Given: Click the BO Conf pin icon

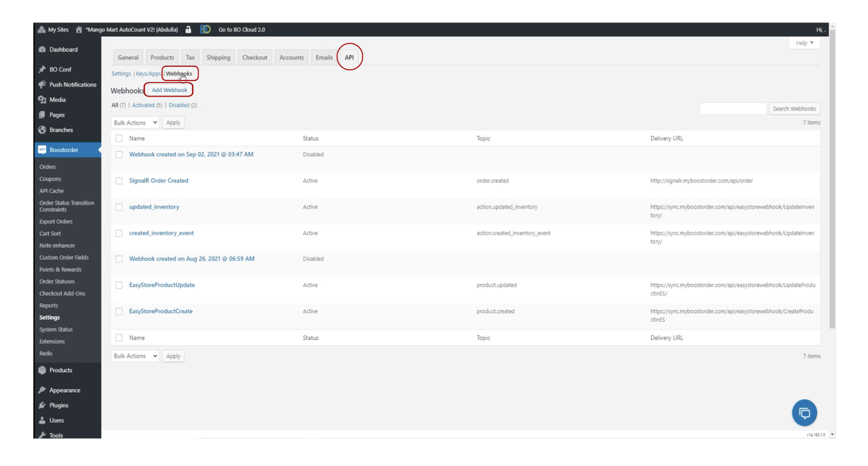Looking at the screenshot, I should pos(42,69).
